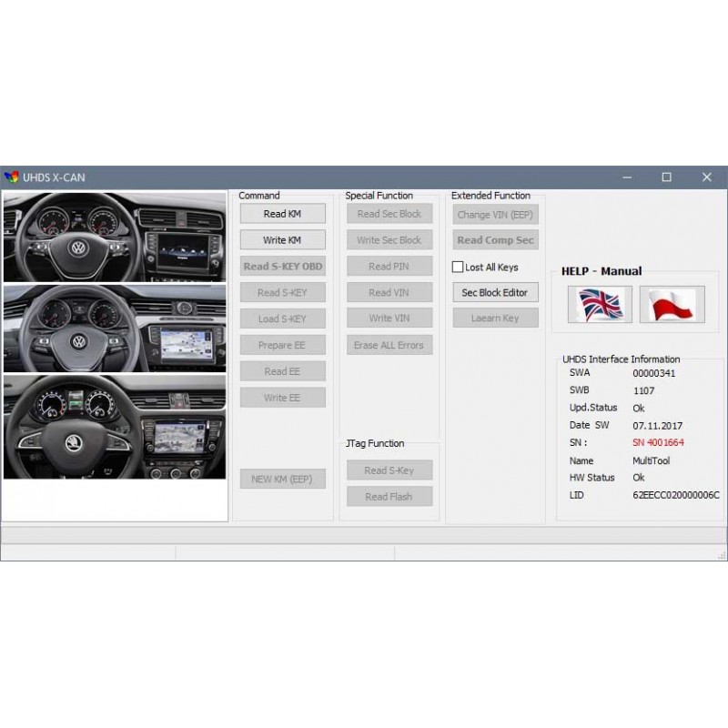
Task: Enable the Lost All Keys checkbox
Action: click(x=459, y=268)
